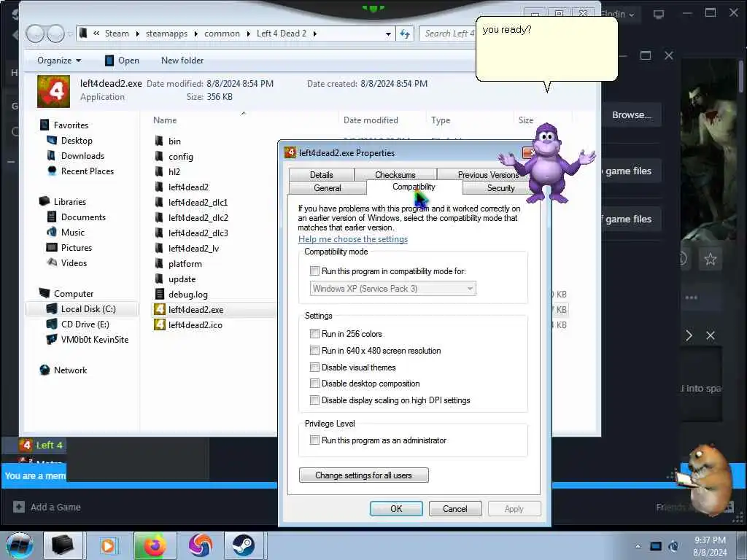Open the Organize dropdown menu
The image size is (747, 560).
point(59,61)
